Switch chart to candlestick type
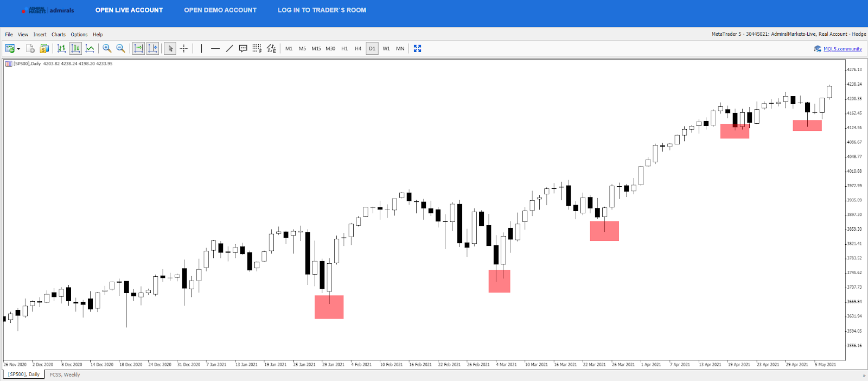This screenshot has height=381, width=868. click(x=75, y=48)
